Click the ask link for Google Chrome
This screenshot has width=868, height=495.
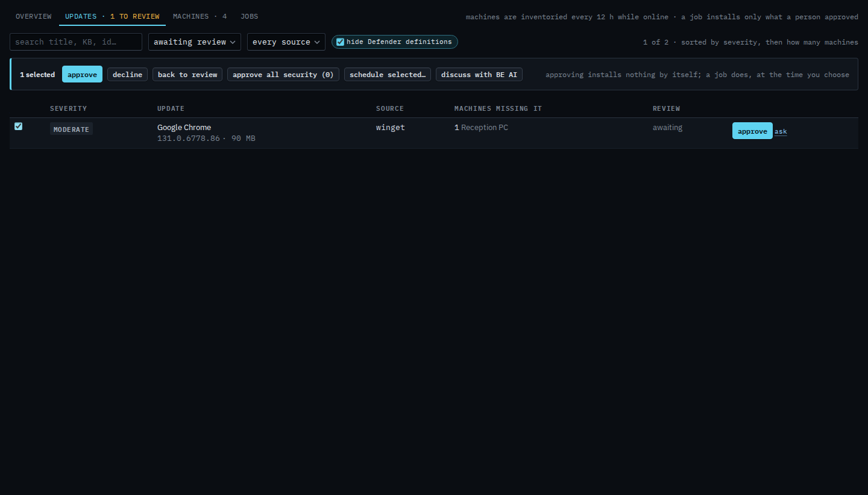pos(781,131)
